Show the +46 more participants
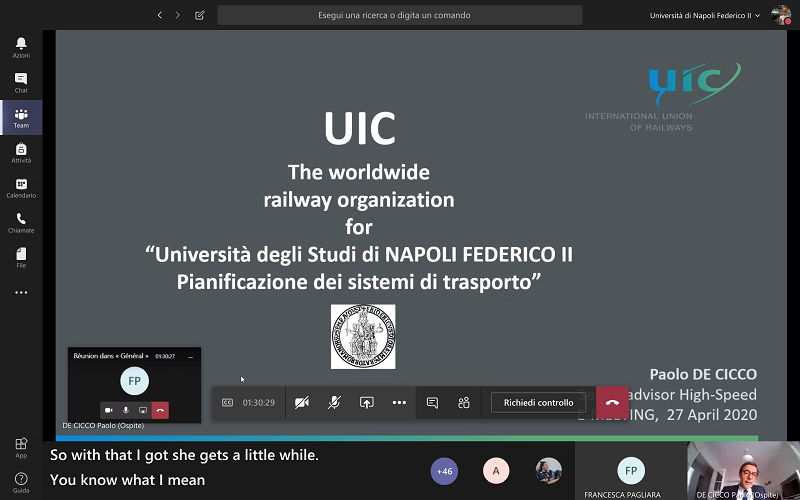Image resolution: width=800 pixels, height=500 pixels. [x=444, y=471]
